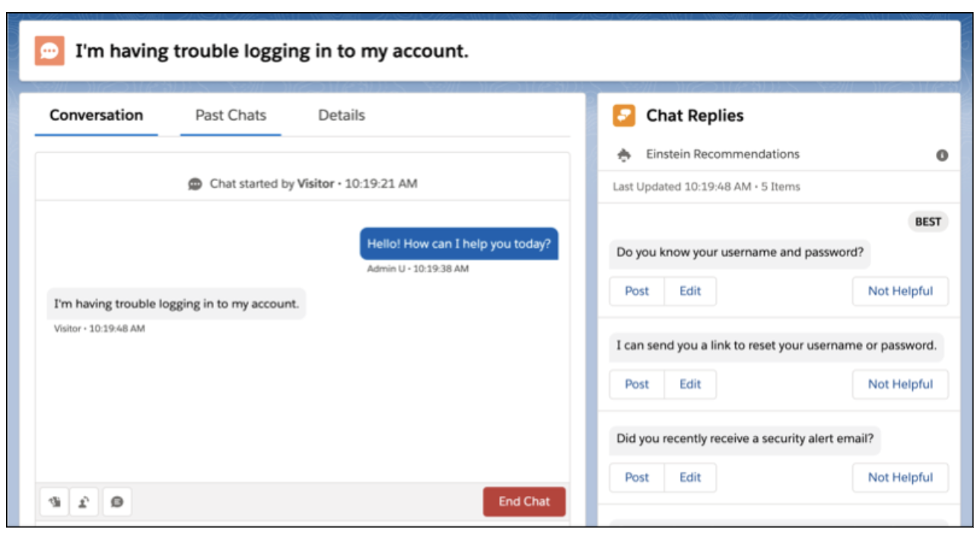Screen dimensions: 980x537
Task: Click the 'Do you know your username and password?' suggestion
Action: 740,253
